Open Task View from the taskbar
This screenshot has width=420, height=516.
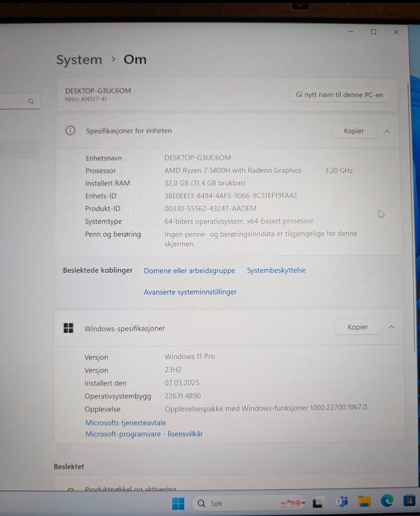click(317, 502)
